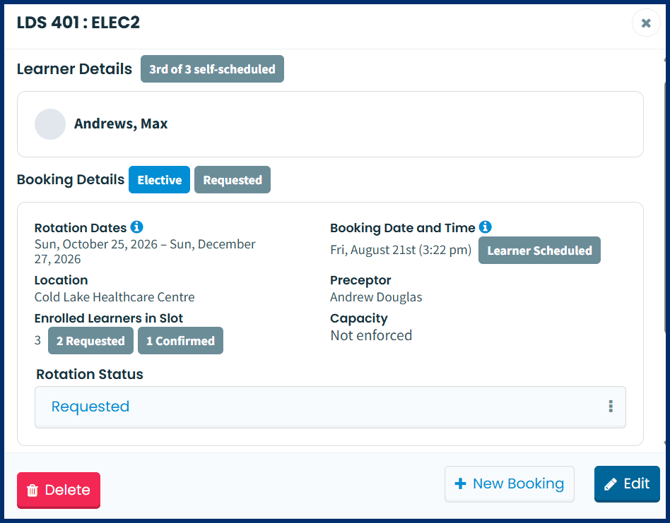Click the 2 Requested badge
This screenshot has width=670, height=523.
click(x=91, y=341)
